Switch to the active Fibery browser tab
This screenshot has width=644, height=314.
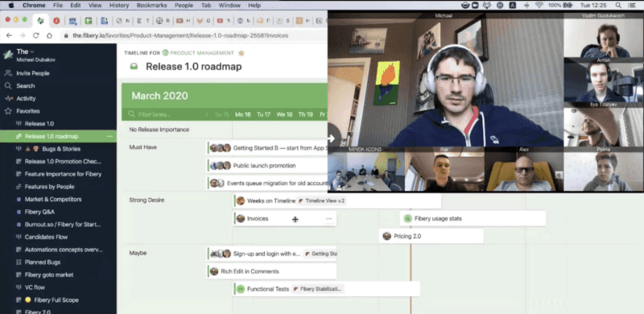click(x=41, y=21)
